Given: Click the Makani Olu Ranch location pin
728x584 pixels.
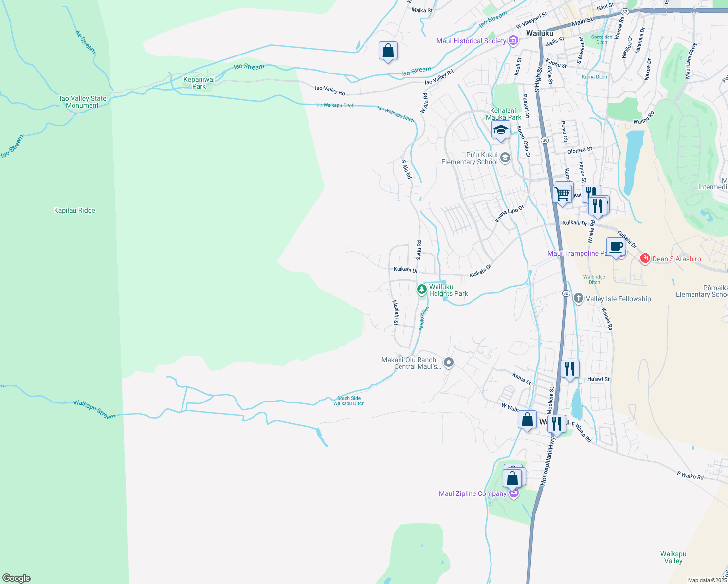Looking at the screenshot, I should coord(449,363).
